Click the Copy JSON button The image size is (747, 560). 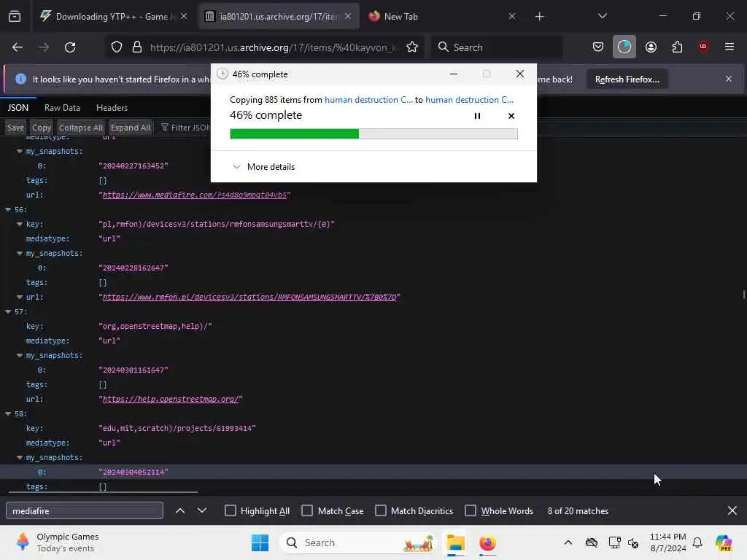pyautogui.click(x=42, y=128)
